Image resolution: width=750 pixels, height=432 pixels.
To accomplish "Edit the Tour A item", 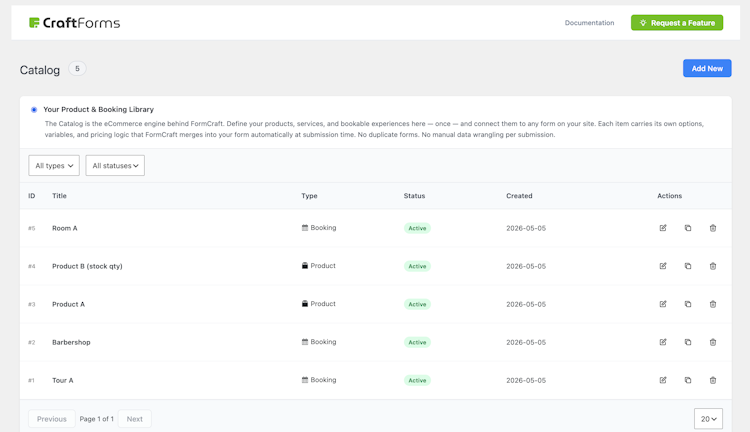I will point(663,380).
